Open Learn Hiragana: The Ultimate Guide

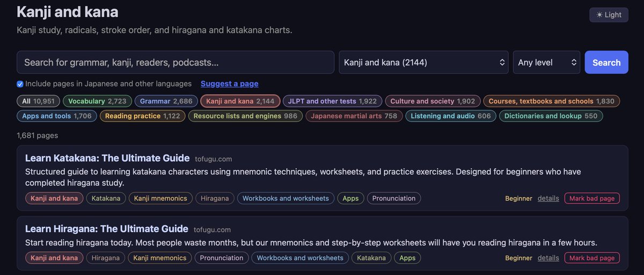tap(107, 229)
